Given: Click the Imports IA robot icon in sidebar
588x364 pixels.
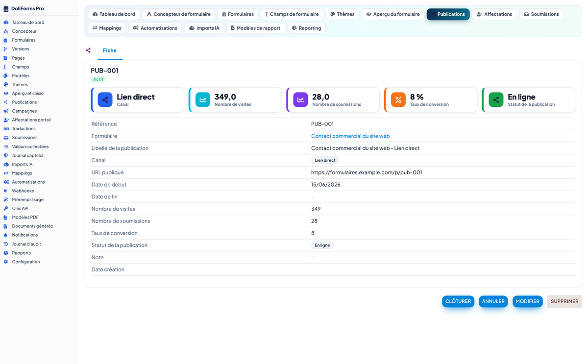Looking at the screenshot, I should point(6,164).
